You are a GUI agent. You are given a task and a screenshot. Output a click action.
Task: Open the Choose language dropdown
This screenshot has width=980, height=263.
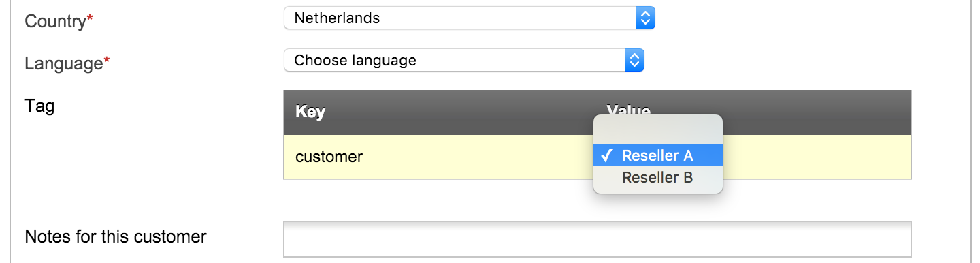(463, 60)
